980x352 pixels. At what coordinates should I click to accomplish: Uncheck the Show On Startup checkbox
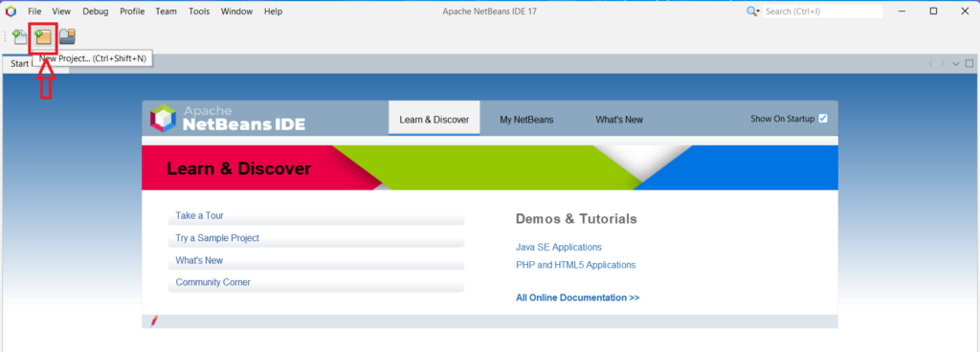823,119
